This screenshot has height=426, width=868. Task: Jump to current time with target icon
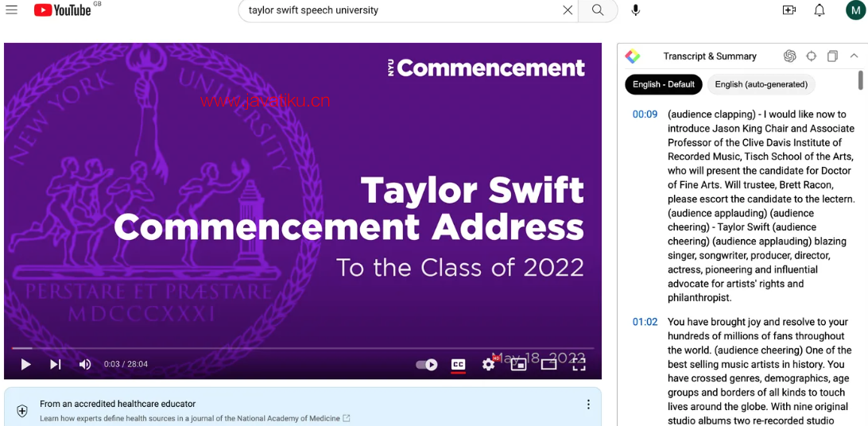pyautogui.click(x=812, y=56)
